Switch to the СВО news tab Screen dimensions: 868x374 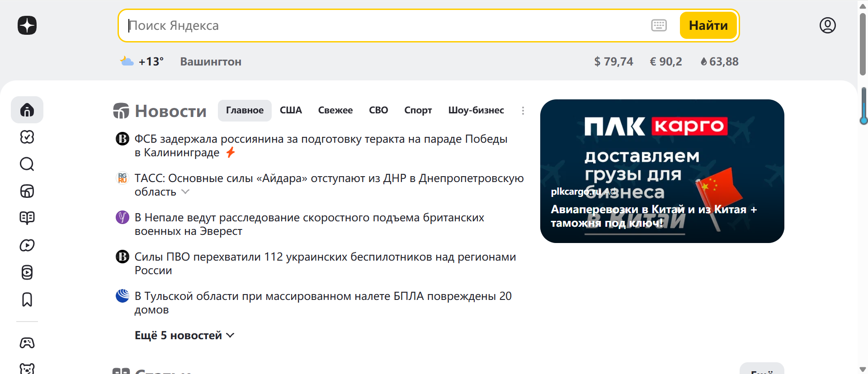click(x=378, y=111)
